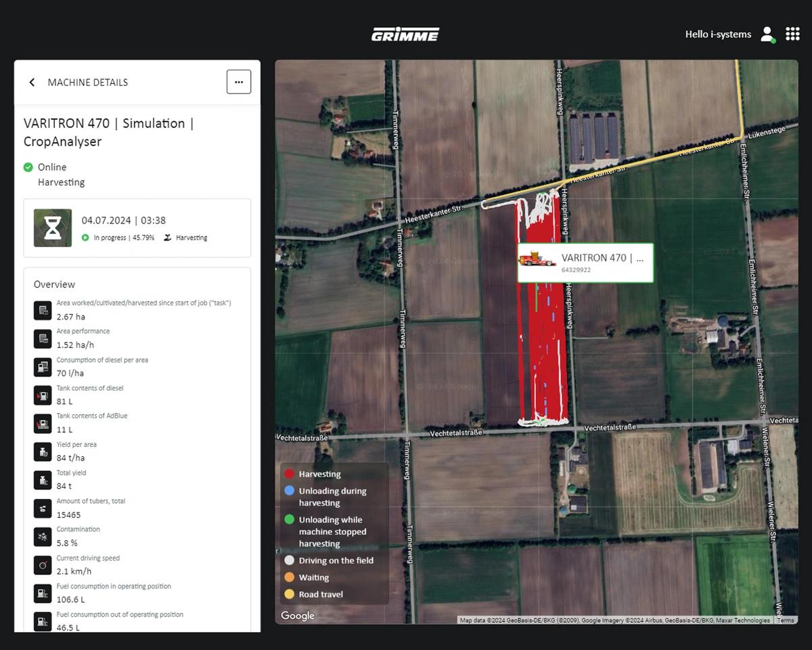This screenshot has width=812, height=650.
Task: Click the GRIMME logo
Action: (x=405, y=34)
